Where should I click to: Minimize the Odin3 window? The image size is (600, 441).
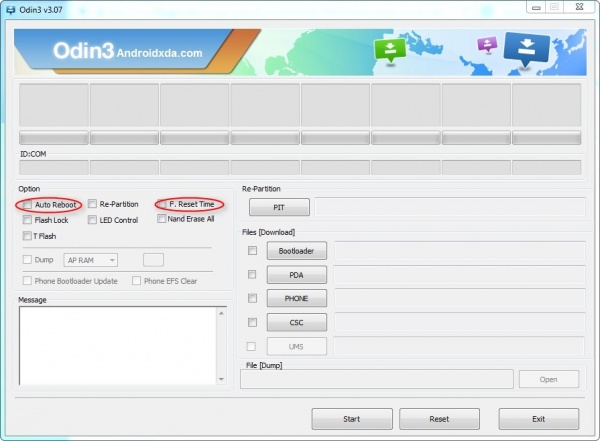[x=536, y=7]
